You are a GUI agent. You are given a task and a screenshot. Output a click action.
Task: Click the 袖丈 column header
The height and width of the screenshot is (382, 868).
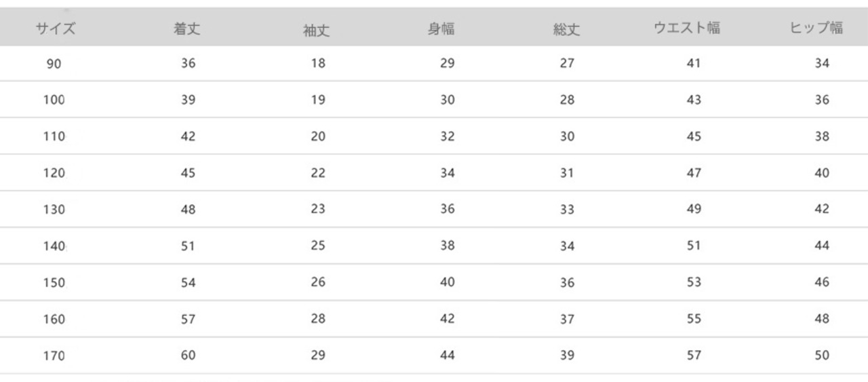pos(317,30)
